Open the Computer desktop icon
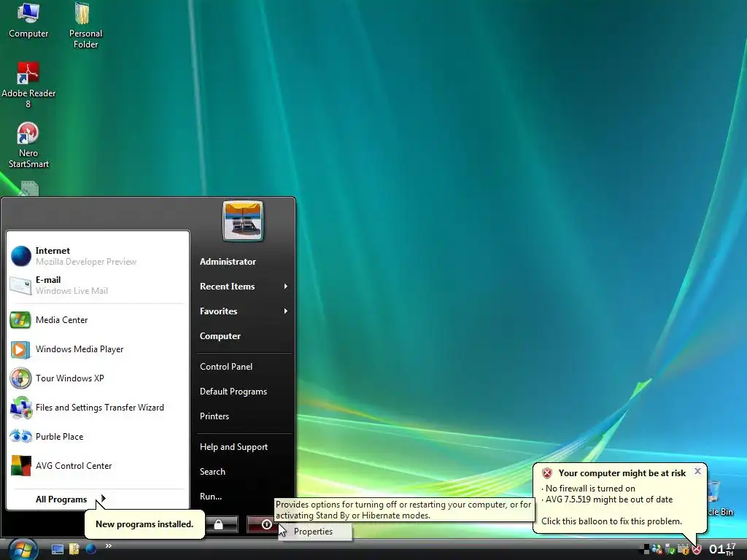This screenshot has width=747, height=560. coord(28,20)
